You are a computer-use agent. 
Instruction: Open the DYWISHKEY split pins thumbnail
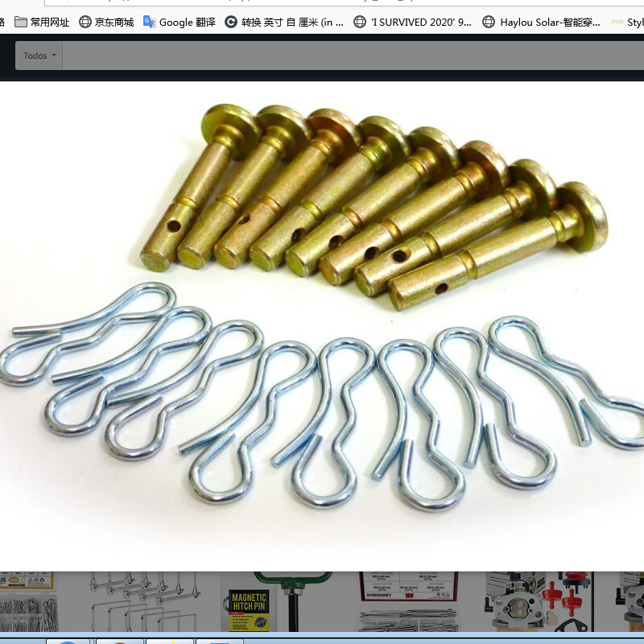[408, 601]
